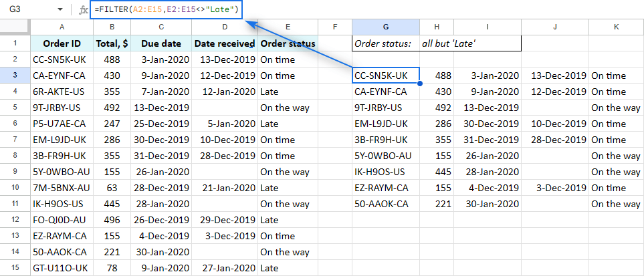
Task: Select cell A10 '7M-5BNX-AU'
Action: point(62,188)
